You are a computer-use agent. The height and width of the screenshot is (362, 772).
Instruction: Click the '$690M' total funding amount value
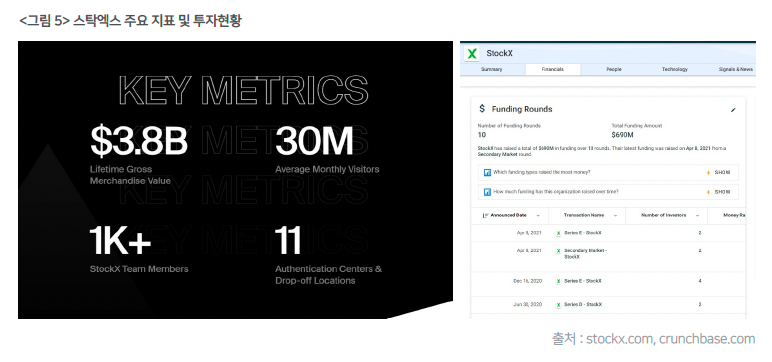click(622, 135)
